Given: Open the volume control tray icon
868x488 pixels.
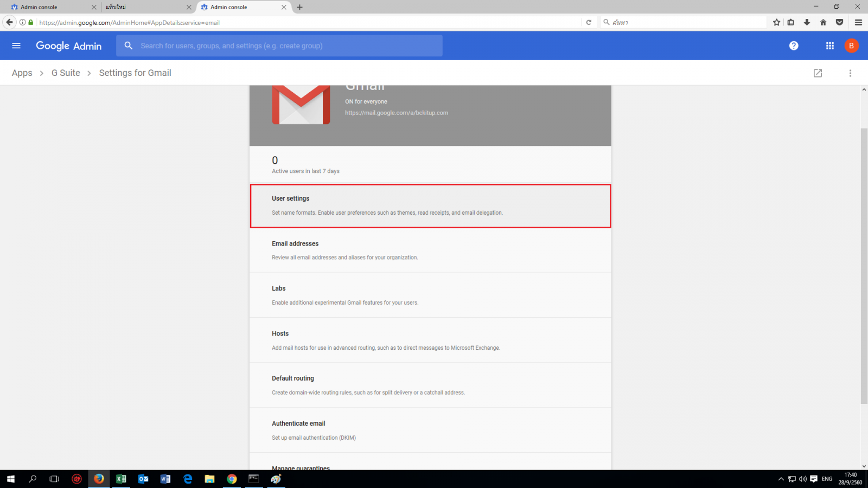Looking at the screenshot, I should [x=803, y=479].
